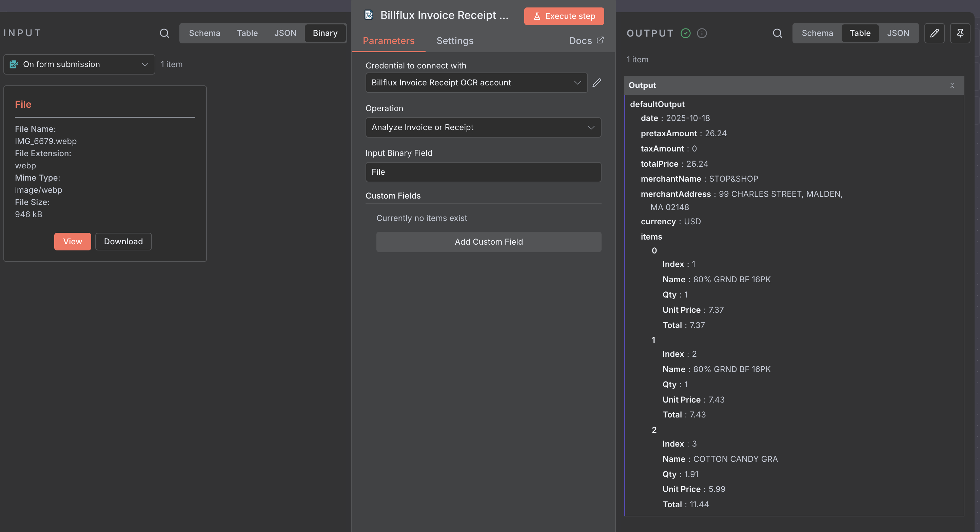Open the credential selection dropdown

pos(476,83)
